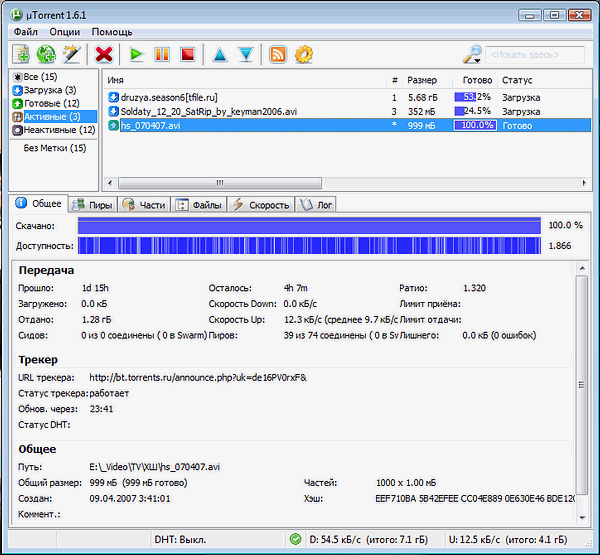
Task: Click the Add Torrent toolbar icon
Action: pos(21,54)
